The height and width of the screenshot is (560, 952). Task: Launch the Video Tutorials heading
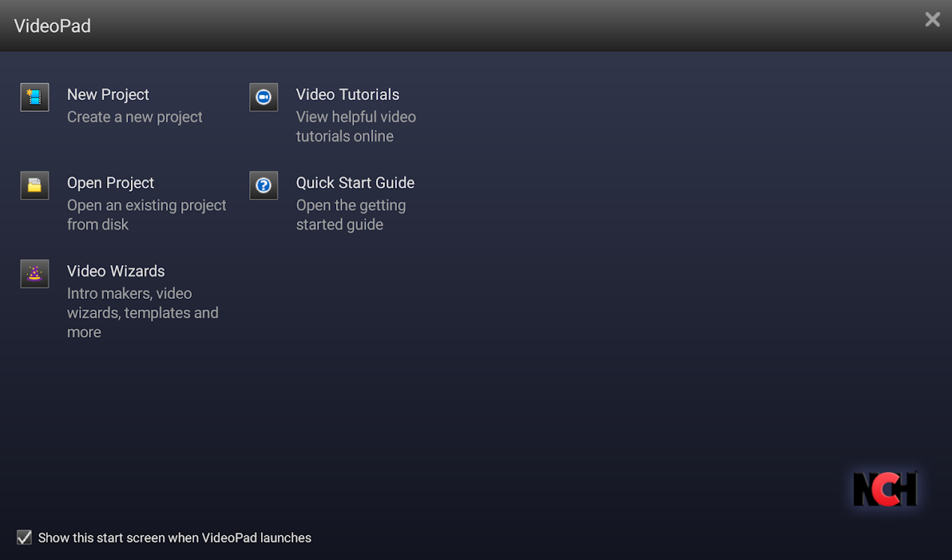(x=348, y=94)
